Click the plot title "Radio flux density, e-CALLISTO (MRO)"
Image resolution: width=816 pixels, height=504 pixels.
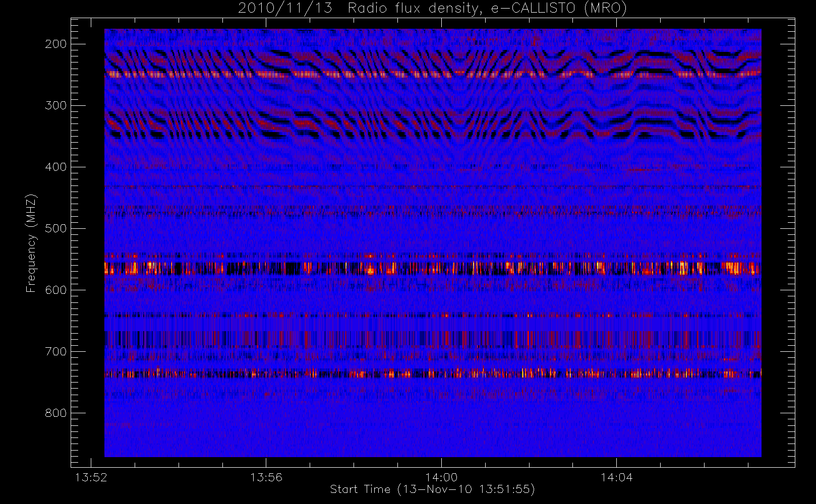click(487, 8)
